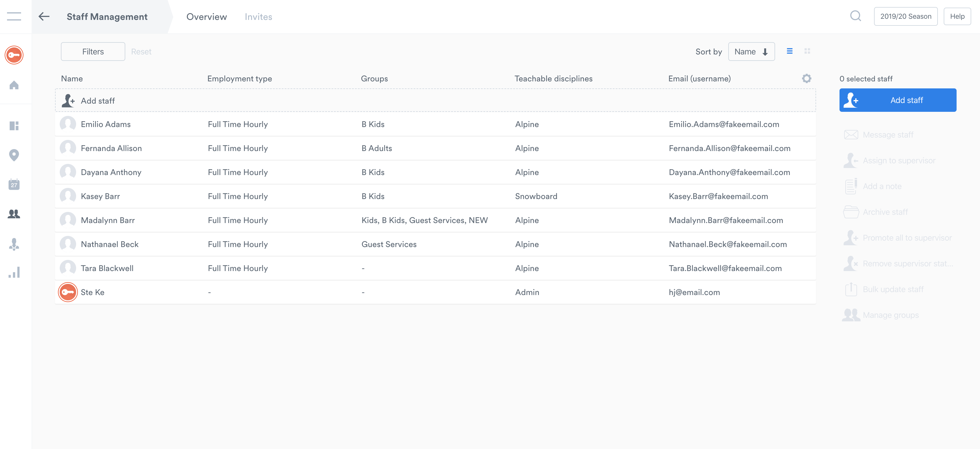Switch to grid view layout
The height and width of the screenshot is (449, 980).
click(x=807, y=52)
